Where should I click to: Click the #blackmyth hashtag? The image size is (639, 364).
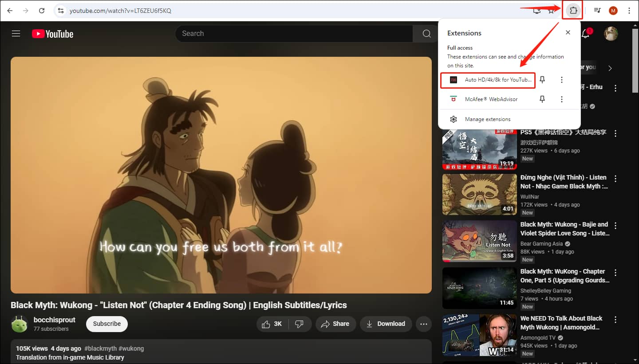pos(100,348)
